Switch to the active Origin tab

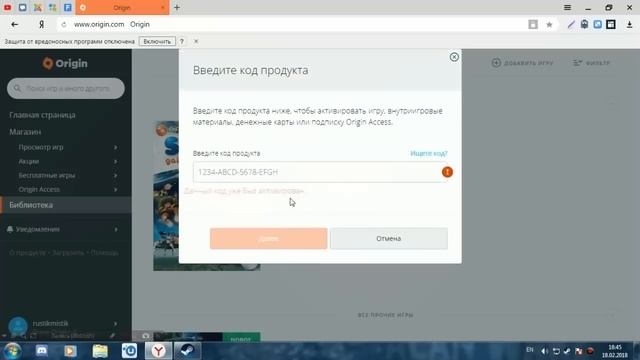coord(122,8)
